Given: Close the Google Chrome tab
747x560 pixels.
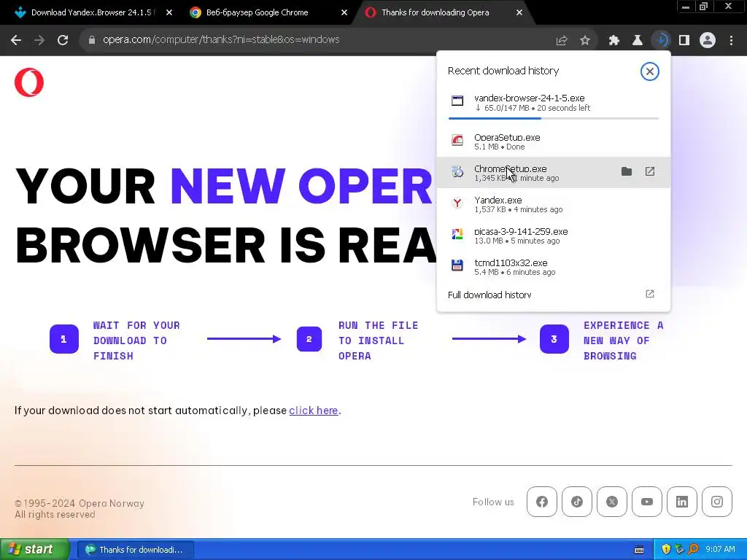Looking at the screenshot, I should 344,12.
